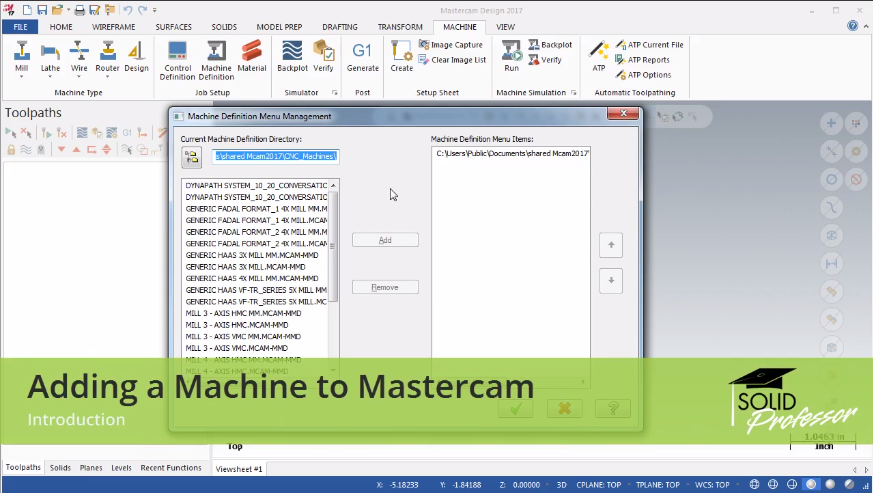
Task: Click the Save icon in quick access toolbar
Action: coord(42,10)
